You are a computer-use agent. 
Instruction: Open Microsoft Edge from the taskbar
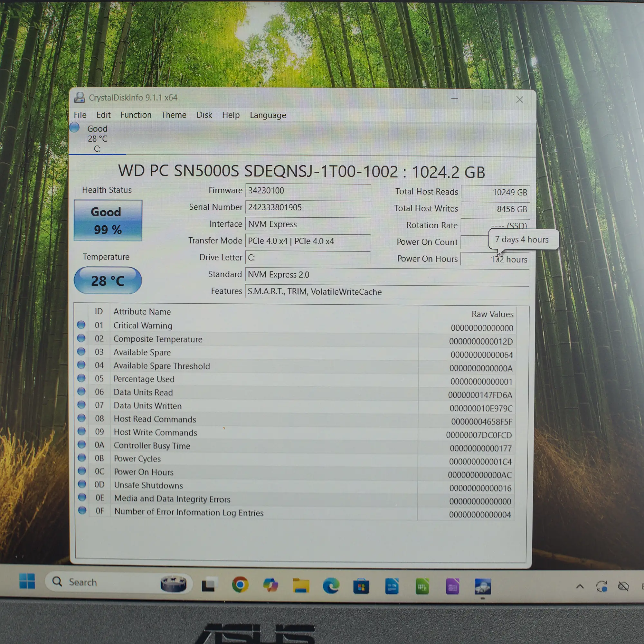coord(331,586)
